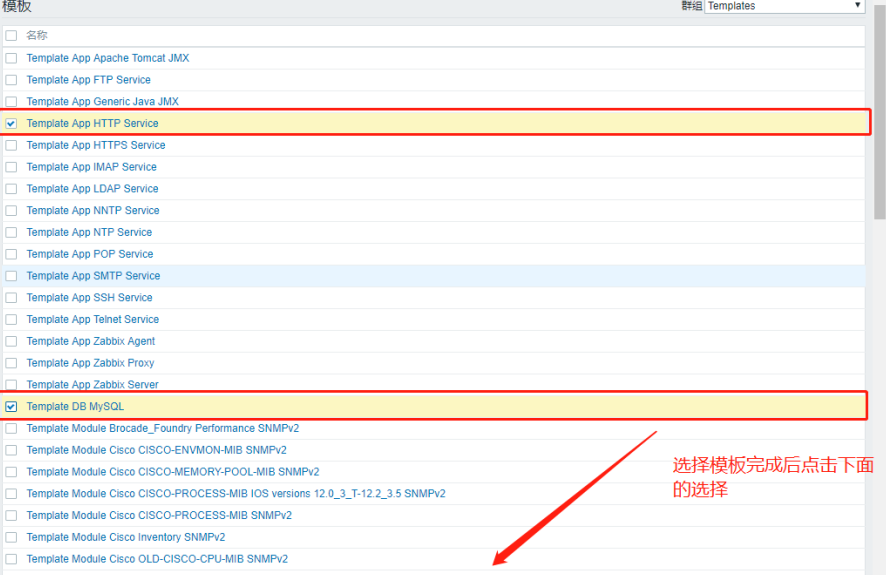Image resolution: width=886 pixels, height=575 pixels.
Task: Open Template Module Cisco CISCO-ENVMON-MIB SNMPv2 link
Action: 157,450
